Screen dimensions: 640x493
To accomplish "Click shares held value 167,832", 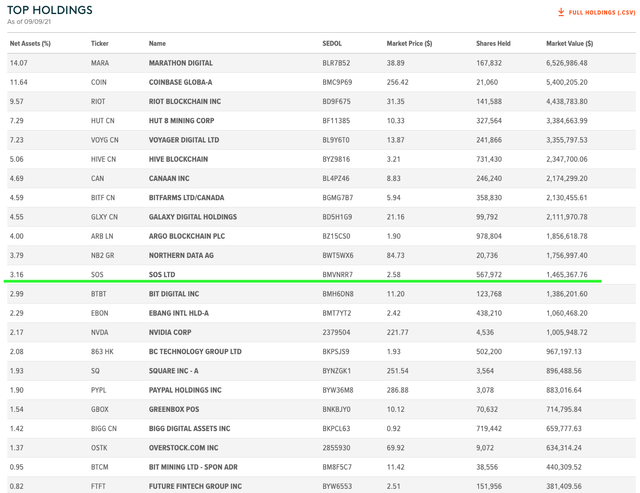I will [x=489, y=63].
